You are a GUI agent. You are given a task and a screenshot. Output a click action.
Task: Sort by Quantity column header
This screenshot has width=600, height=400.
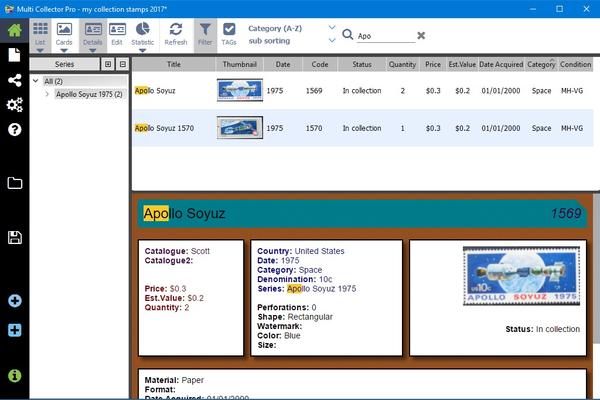[x=402, y=64]
